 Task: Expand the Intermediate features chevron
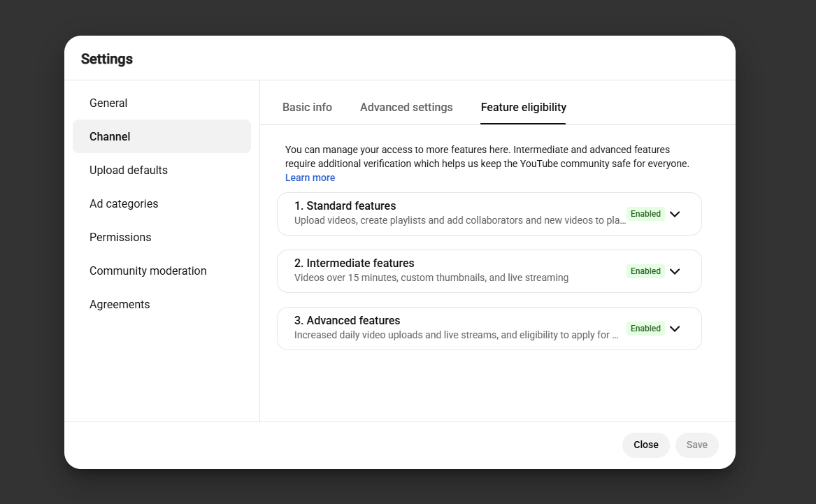pos(675,271)
